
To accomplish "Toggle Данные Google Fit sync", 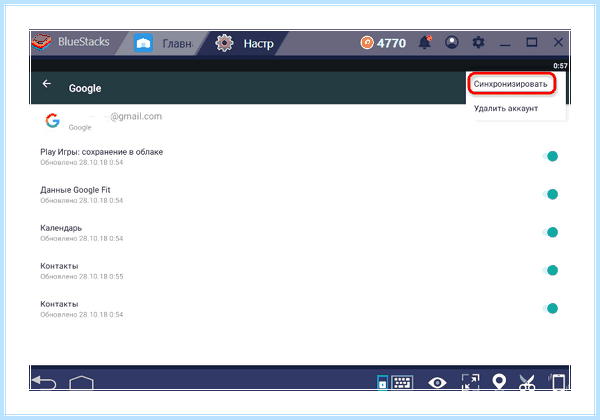I will coord(551,194).
